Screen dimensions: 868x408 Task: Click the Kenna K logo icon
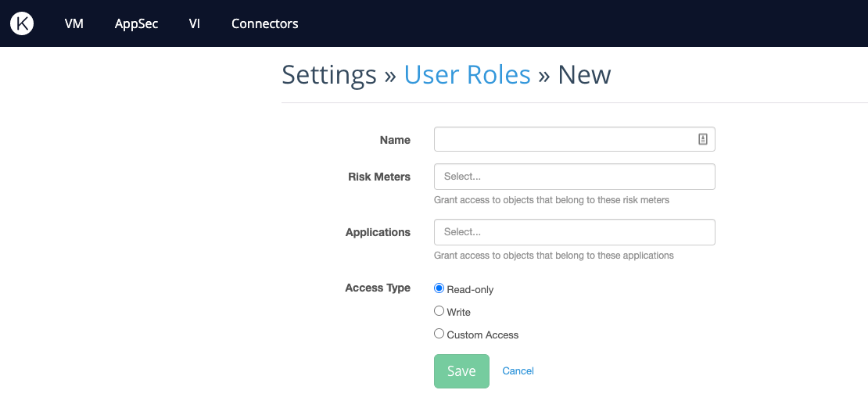22,23
